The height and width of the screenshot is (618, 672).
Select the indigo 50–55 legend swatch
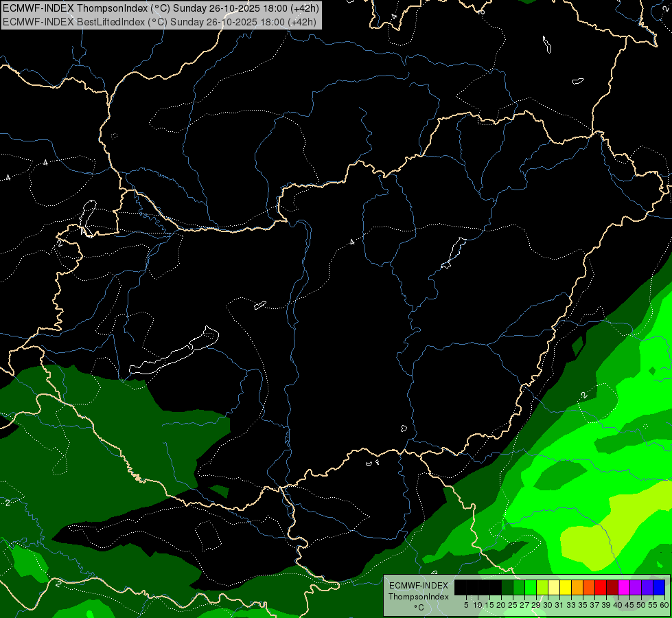point(647,587)
